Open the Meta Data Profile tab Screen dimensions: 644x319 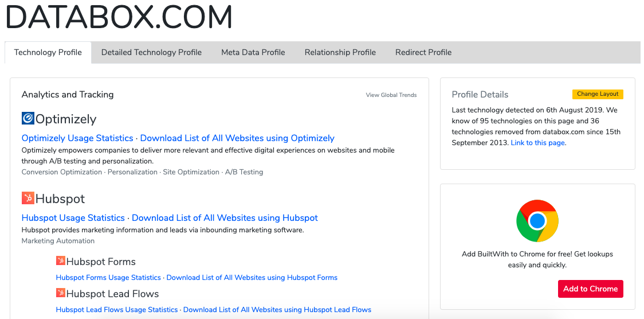[253, 53]
